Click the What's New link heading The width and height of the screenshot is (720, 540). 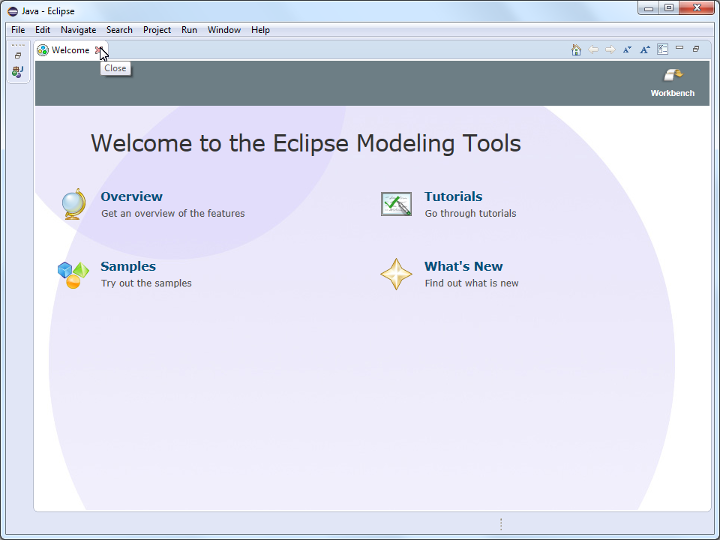tap(463, 267)
